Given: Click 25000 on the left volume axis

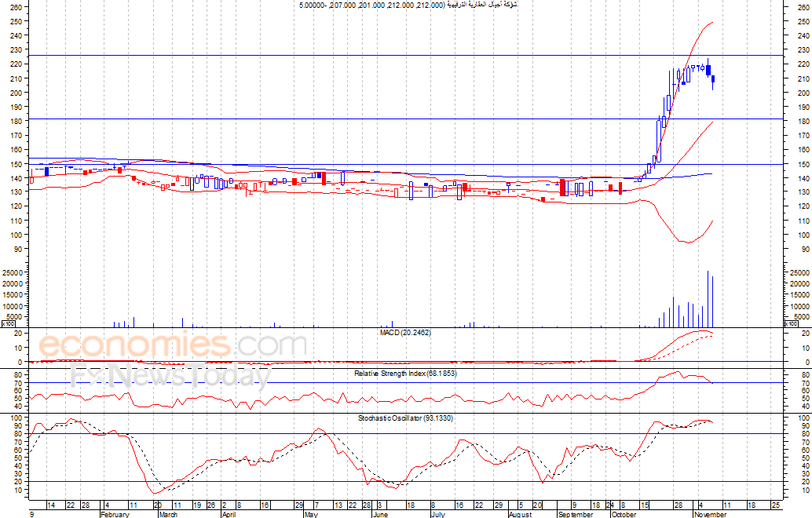Looking at the screenshot, I should tap(13, 272).
